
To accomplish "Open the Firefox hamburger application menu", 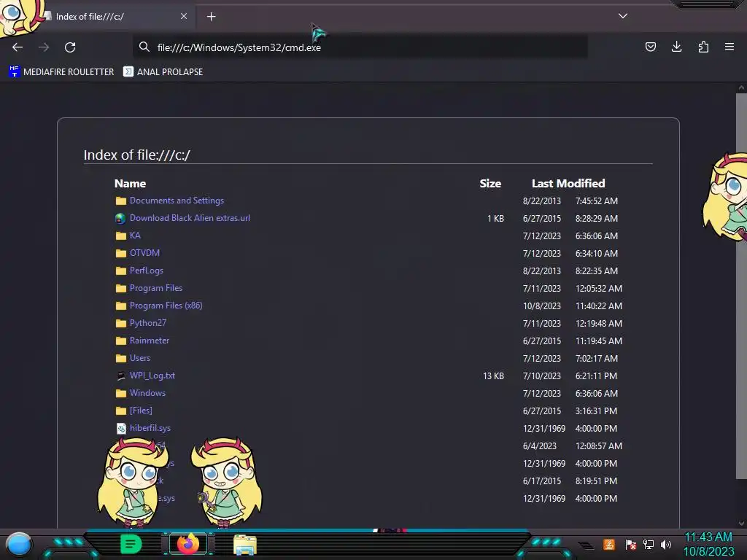I will click(x=729, y=47).
